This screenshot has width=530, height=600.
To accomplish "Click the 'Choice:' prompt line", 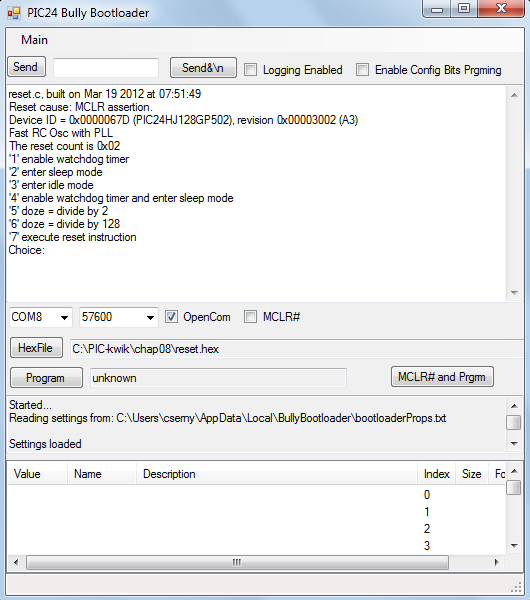I will (x=27, y=250).
